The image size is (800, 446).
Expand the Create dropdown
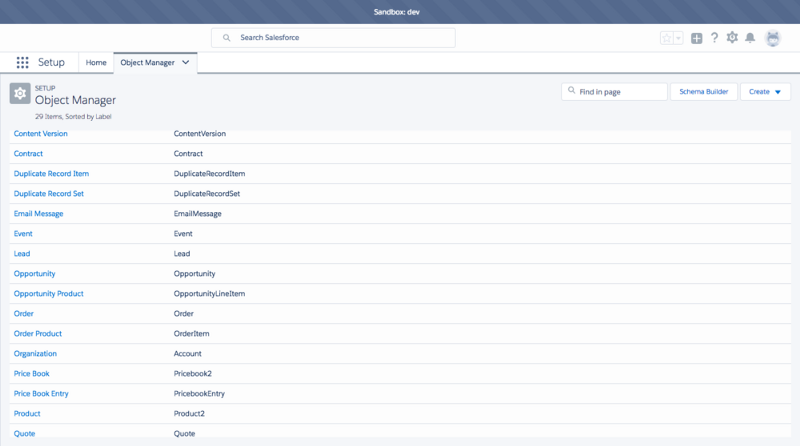(x=765, y=92)
